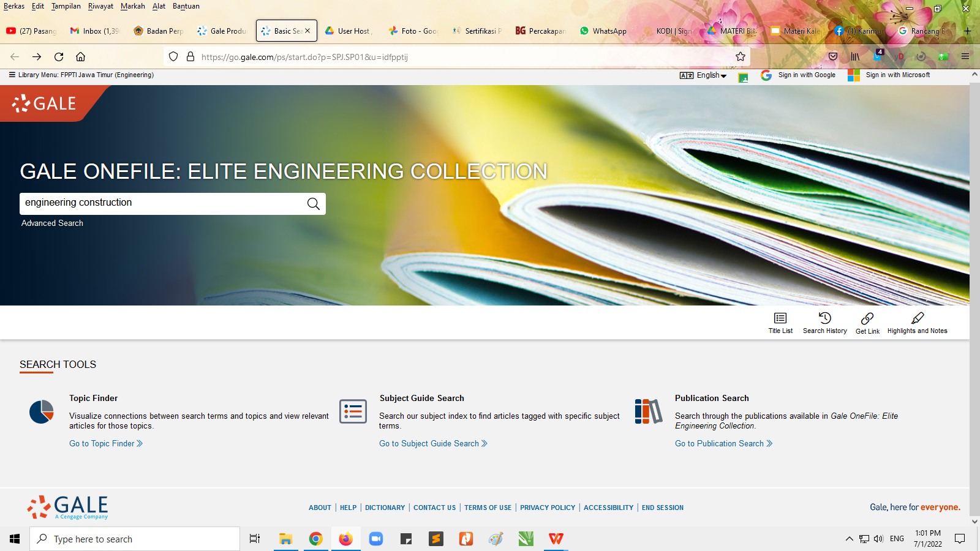980x551 pixels.
Task: Open the Riwayat menu
Action: point(100,6)
